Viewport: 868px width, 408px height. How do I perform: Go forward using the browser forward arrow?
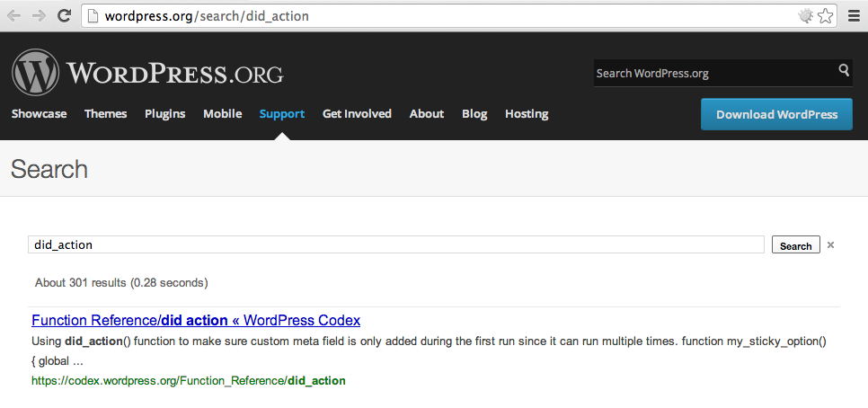tap(39, 15)
